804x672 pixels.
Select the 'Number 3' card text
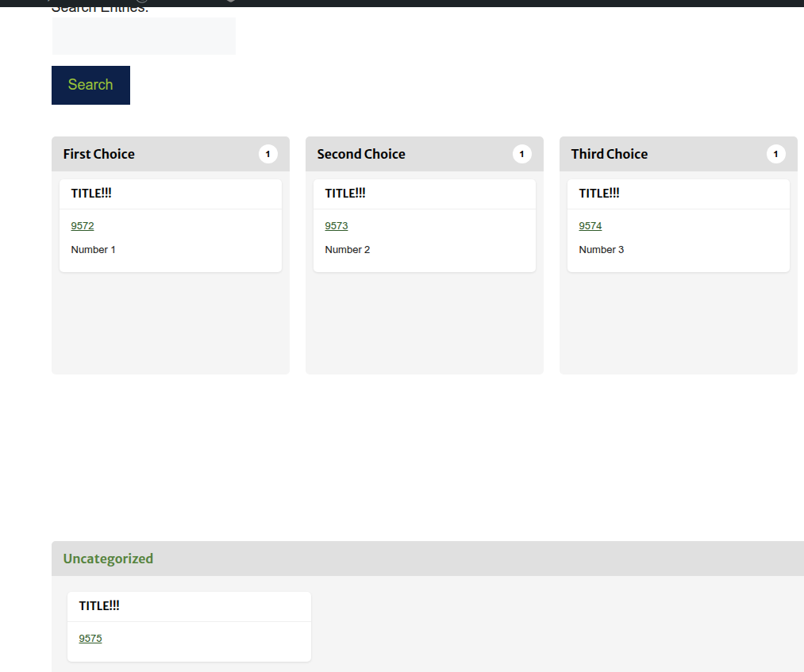tap(602, 250)
